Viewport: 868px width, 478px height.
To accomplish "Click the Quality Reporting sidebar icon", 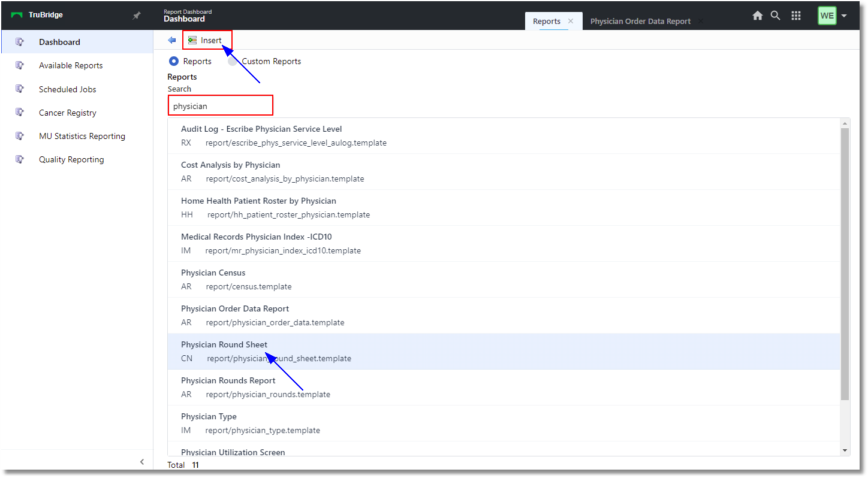I will [20, 159].
